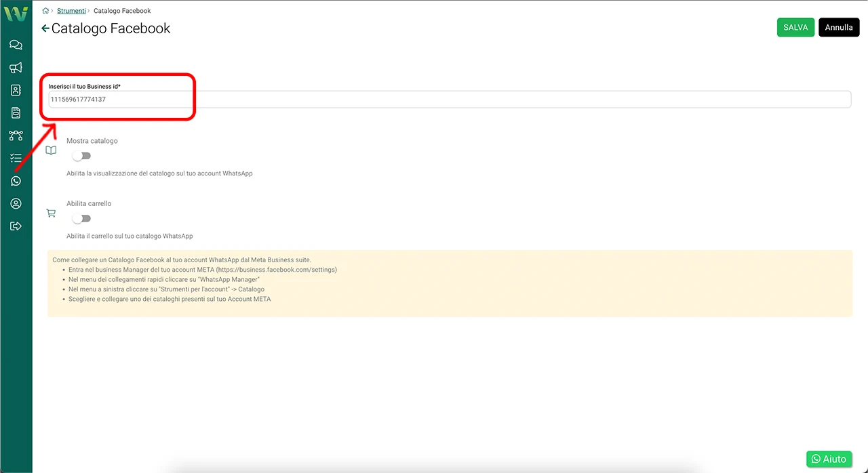Click the Abilita carrello label
This screenshot has height=473, width=868.
point(89,203)
